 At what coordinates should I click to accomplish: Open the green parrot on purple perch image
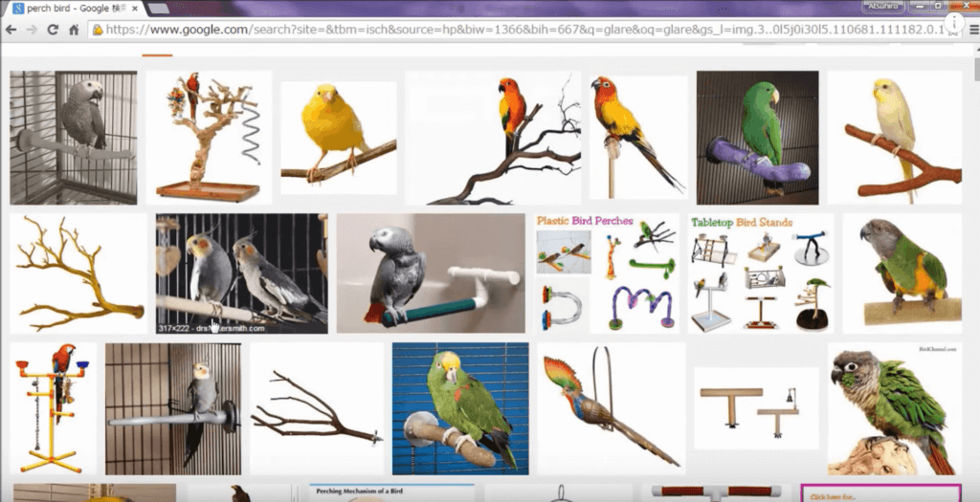(x=757, y=137)
